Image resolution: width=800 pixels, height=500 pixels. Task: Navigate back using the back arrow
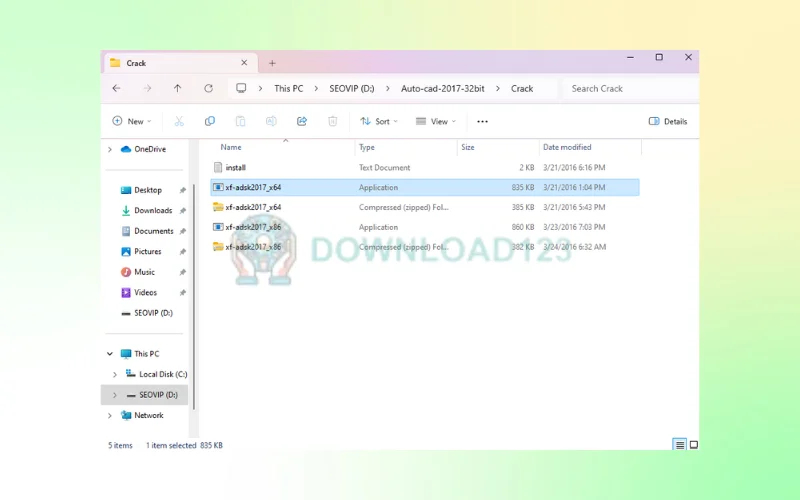pyautogui.click(x=117, y=88)
